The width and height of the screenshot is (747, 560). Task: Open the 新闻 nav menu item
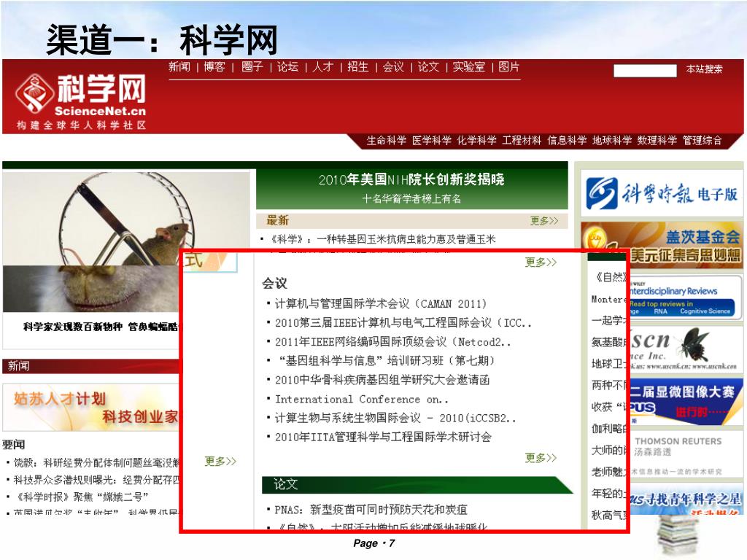(x=179, y=66)
